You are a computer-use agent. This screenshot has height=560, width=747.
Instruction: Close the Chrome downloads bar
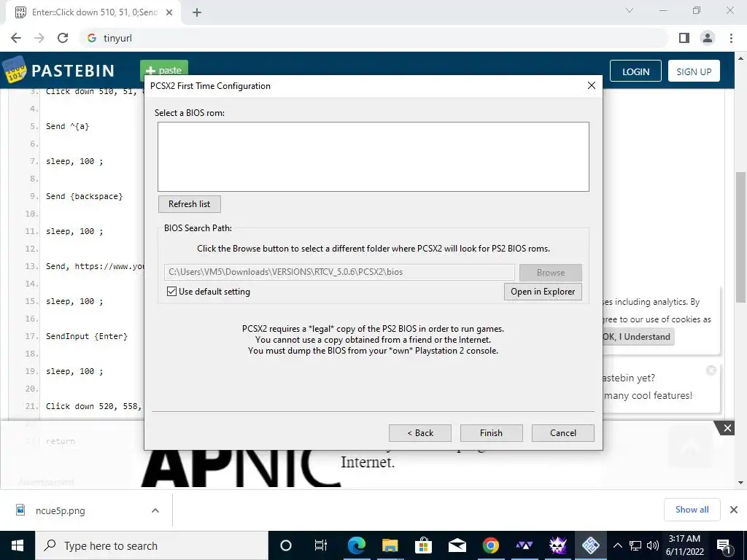tap(734, 510)
